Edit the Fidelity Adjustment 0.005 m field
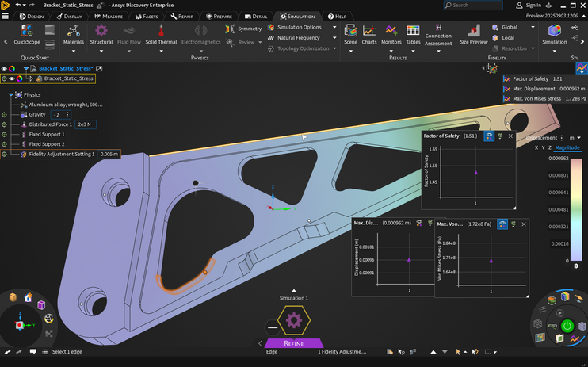This screenshot has width=588, height=367. (109, 154)
